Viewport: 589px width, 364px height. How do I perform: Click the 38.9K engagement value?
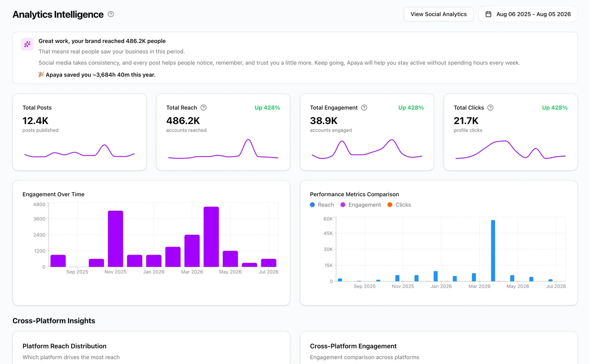(324, 121)
